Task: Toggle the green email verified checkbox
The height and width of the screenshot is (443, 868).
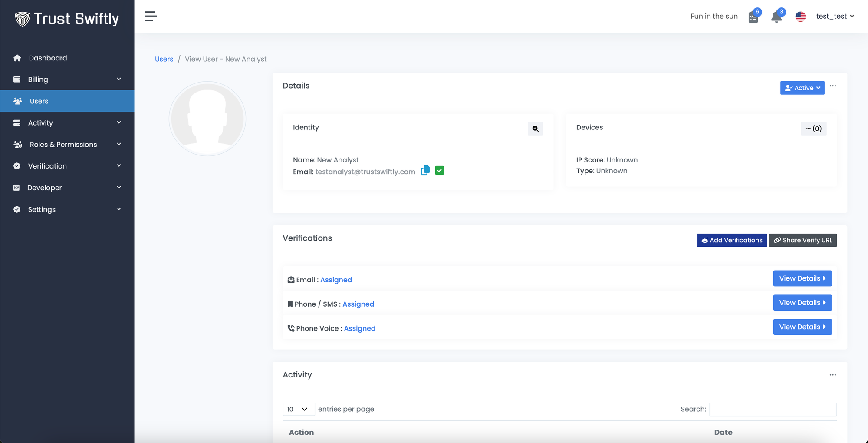Action: point(439,171)
